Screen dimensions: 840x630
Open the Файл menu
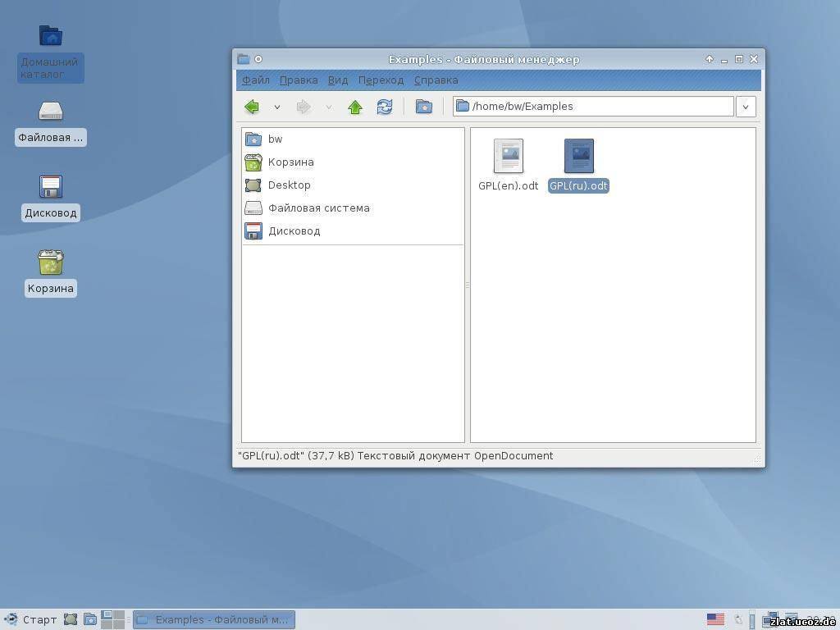256,80
